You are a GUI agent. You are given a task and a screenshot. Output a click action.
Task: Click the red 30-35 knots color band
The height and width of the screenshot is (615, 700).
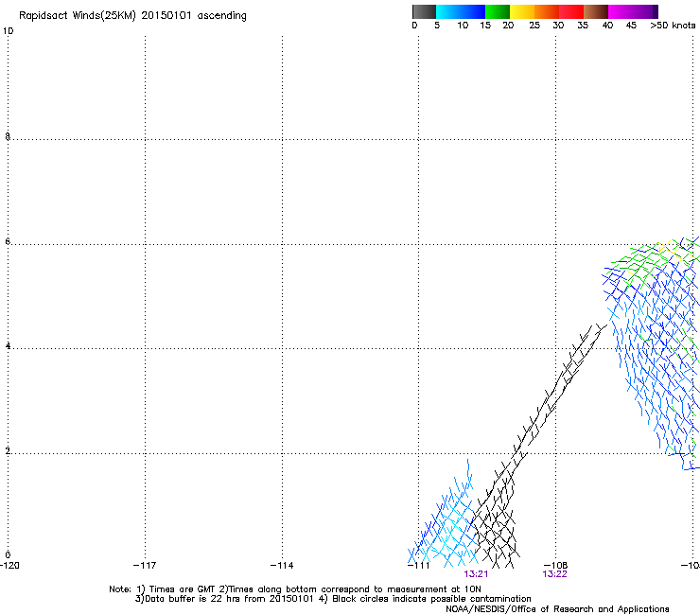[571, 11]
